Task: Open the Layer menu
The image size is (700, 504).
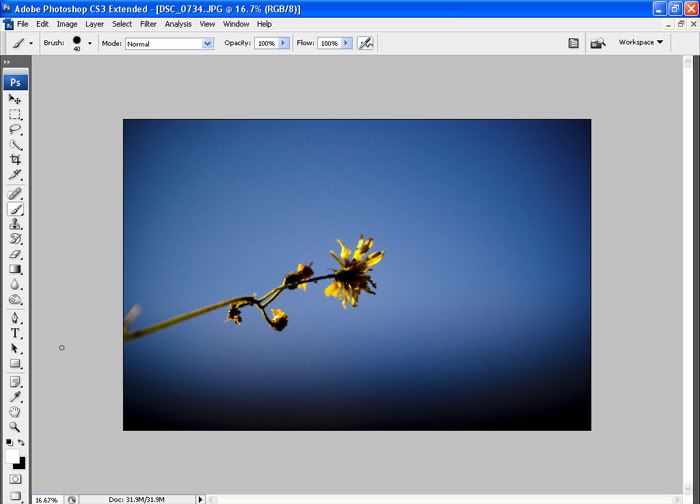Action: tap(95, 24)
